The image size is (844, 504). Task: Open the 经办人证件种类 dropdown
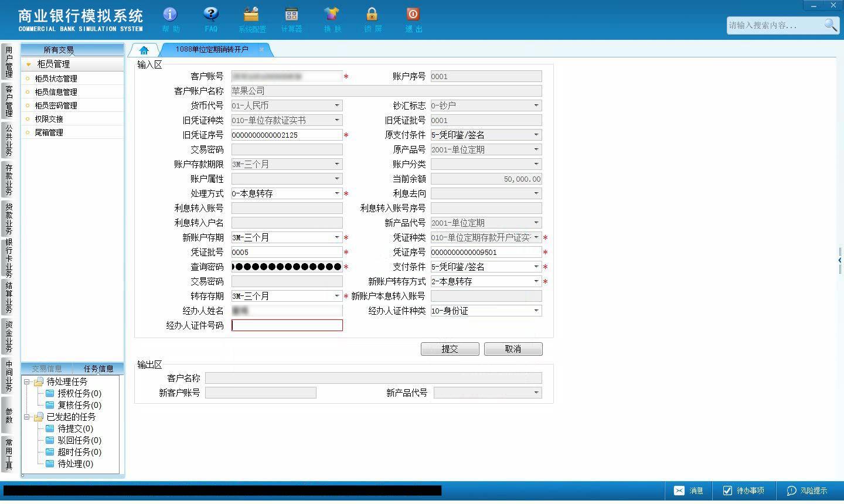tap(536, 311)
